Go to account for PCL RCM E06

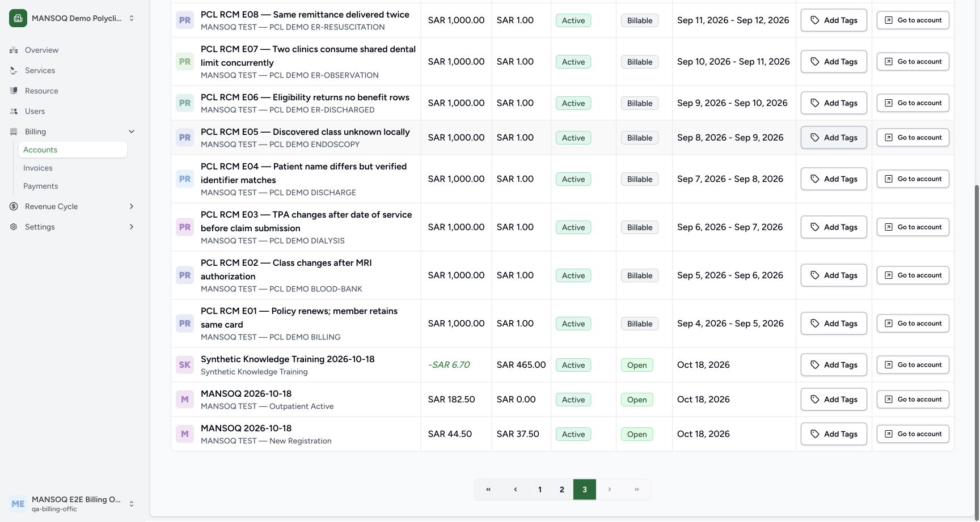[x=913, y=103]
